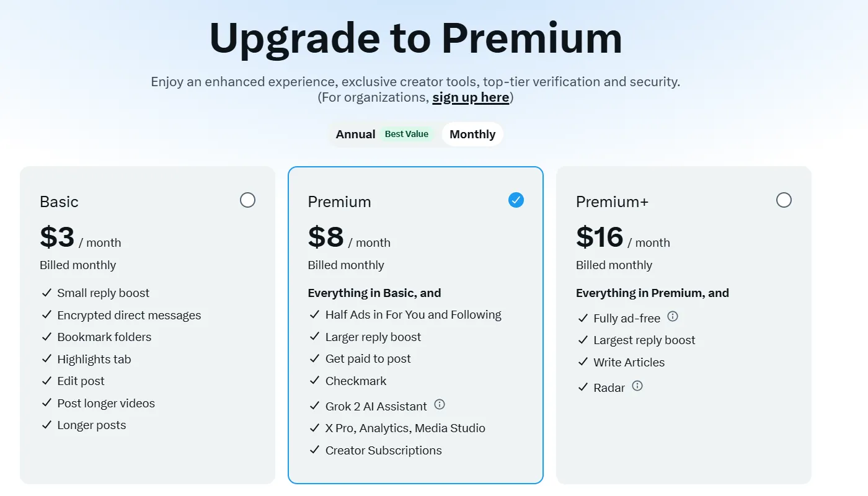Select the Premium+ plan card
This screenshot has width=868, height=496.
coord(684,434)
